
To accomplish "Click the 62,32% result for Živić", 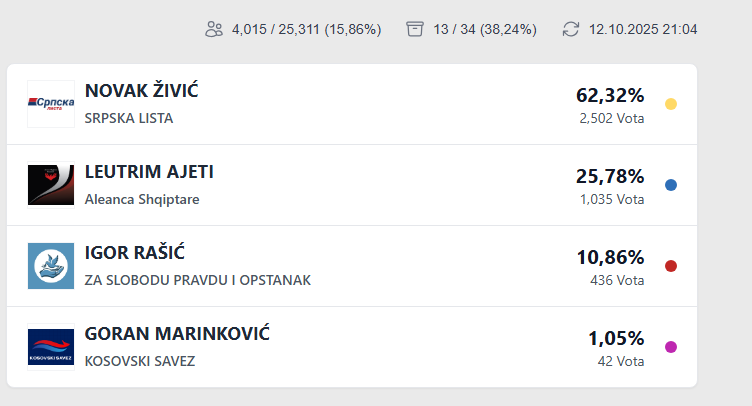I will coord(610,96).
